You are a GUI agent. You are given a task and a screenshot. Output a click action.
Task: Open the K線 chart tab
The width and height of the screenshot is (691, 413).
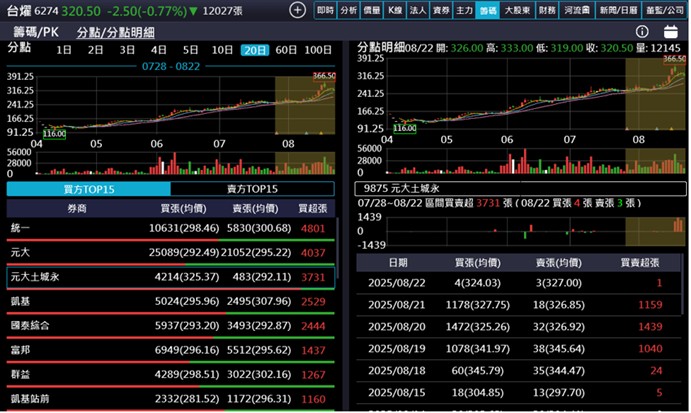coord(394,10)
